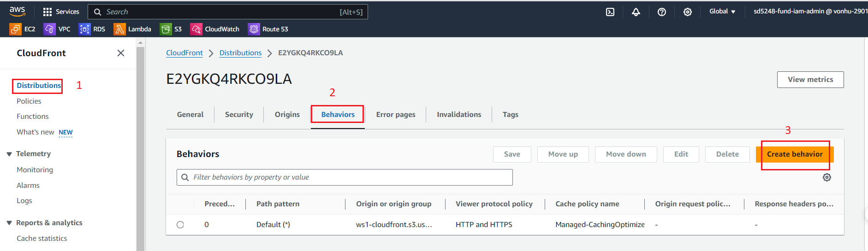Switch to the Origins tab

click(287, 115)
